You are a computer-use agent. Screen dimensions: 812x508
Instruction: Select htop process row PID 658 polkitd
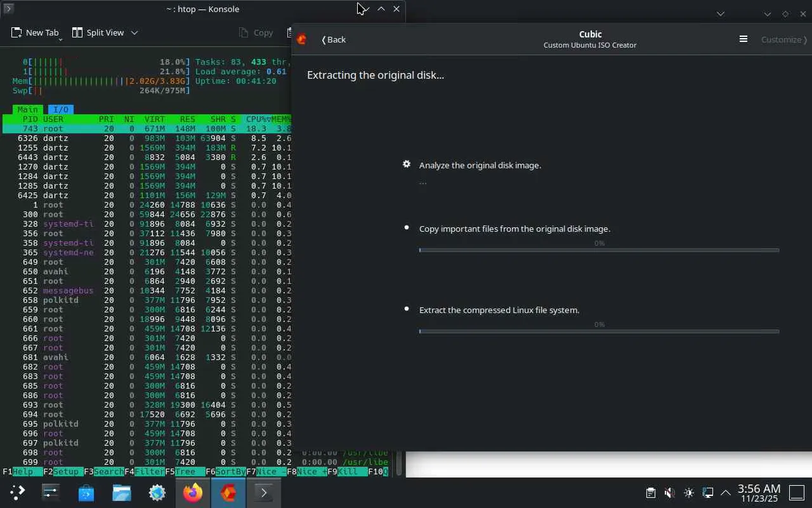(x=147, y=300)
